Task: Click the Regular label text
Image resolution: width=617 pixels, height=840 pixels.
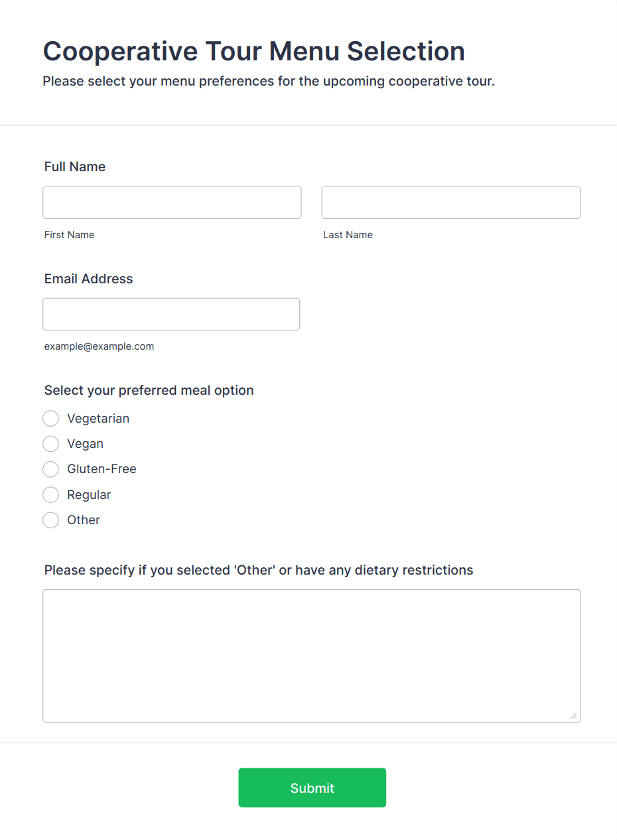Action: coord(89,495)
